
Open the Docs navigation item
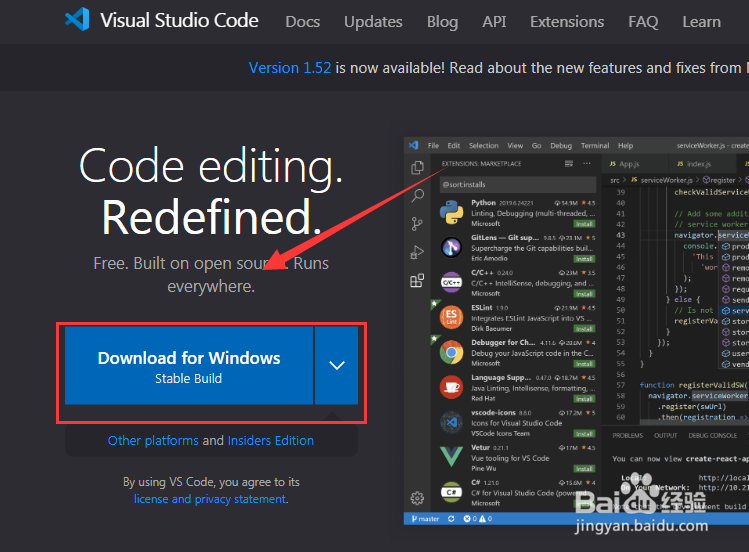(302, 21)
